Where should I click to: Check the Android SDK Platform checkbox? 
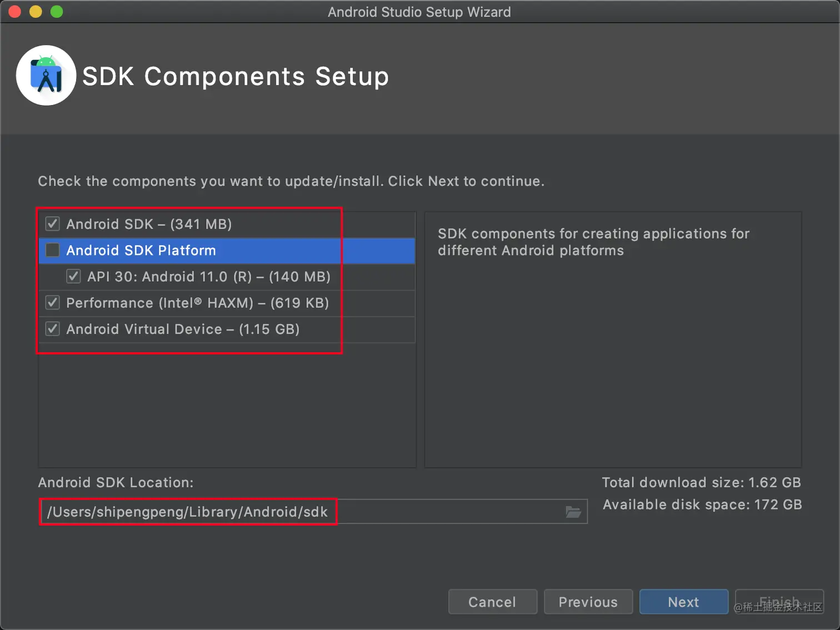click(x=53, y=251)
